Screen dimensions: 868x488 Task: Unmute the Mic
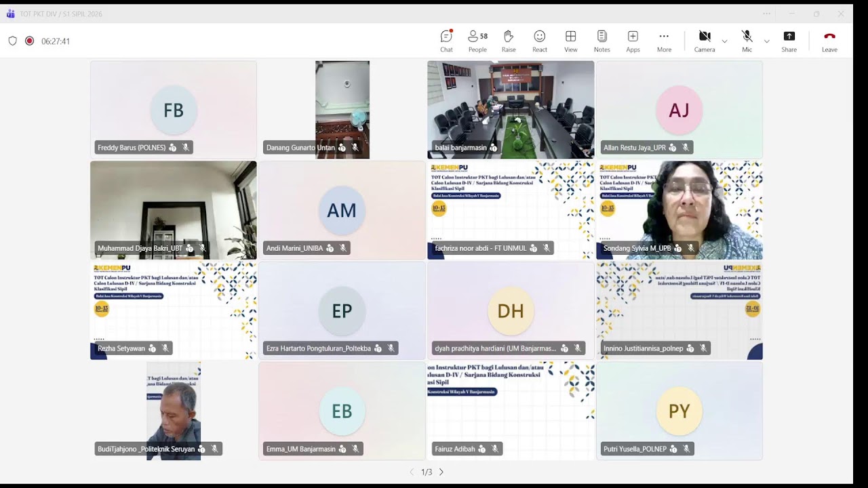coord(747,41)
